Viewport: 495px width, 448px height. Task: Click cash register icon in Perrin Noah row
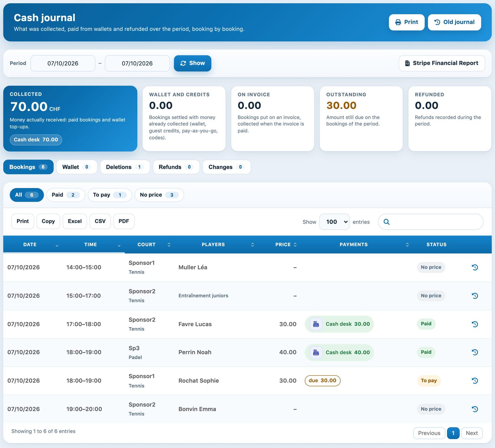(316, 352)
